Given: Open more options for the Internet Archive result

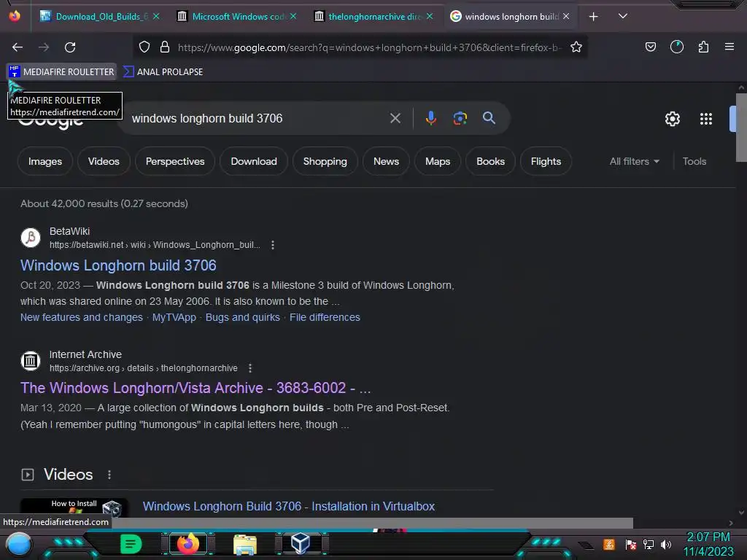Looking at the screenshot, I should (x=250, y=368).
